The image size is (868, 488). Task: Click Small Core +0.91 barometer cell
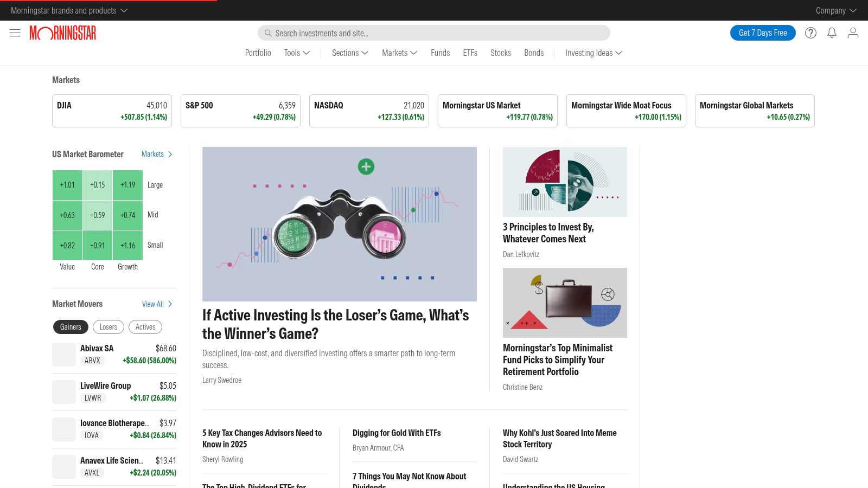click(98, 246)
